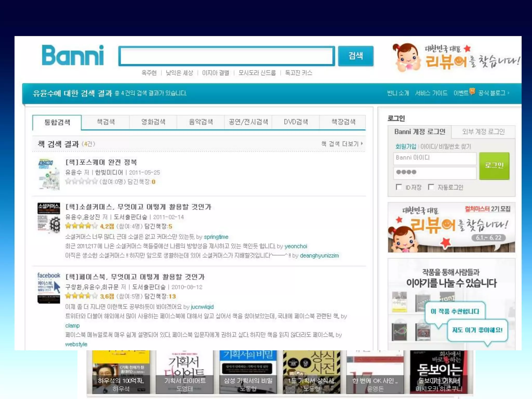This screenshot has width=532, height=399.
Task: Switch to 외부 계정 로그인 tab
Action: pos(483,132)
